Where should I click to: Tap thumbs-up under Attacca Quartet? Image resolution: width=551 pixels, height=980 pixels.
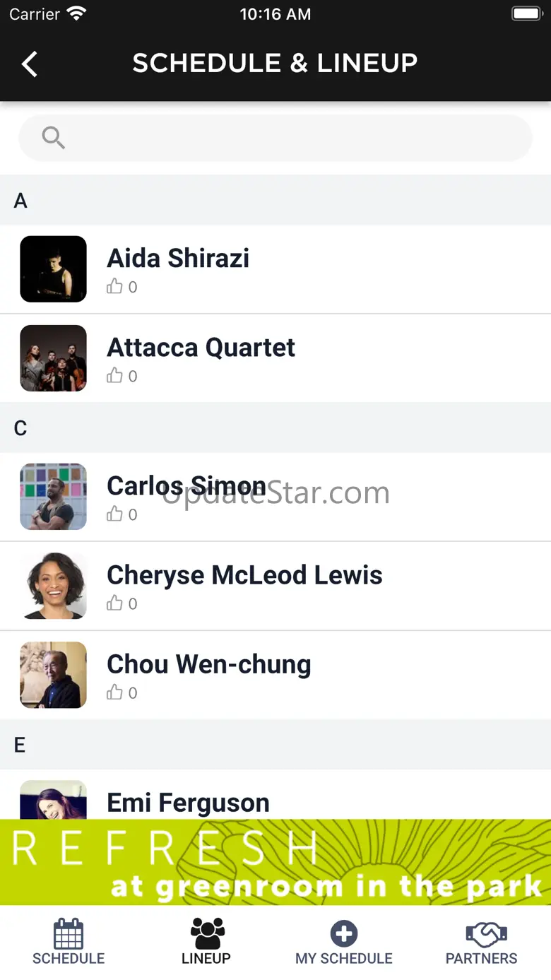(x=114, y=375)
